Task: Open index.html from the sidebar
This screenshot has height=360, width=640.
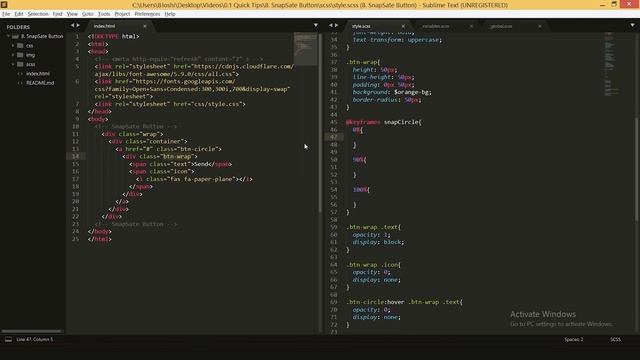Action: tap(38, 74)
